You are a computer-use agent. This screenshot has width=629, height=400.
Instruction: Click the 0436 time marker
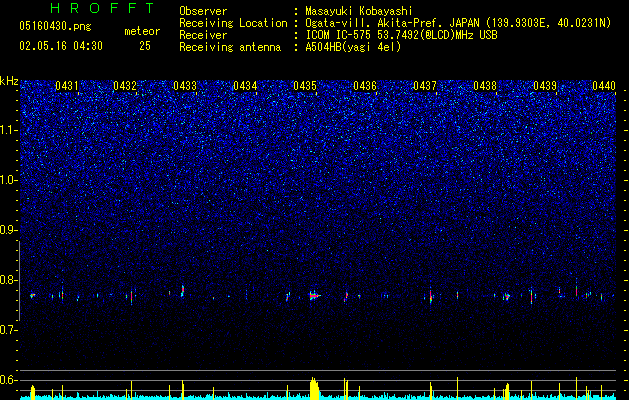[x=365, y=86]
